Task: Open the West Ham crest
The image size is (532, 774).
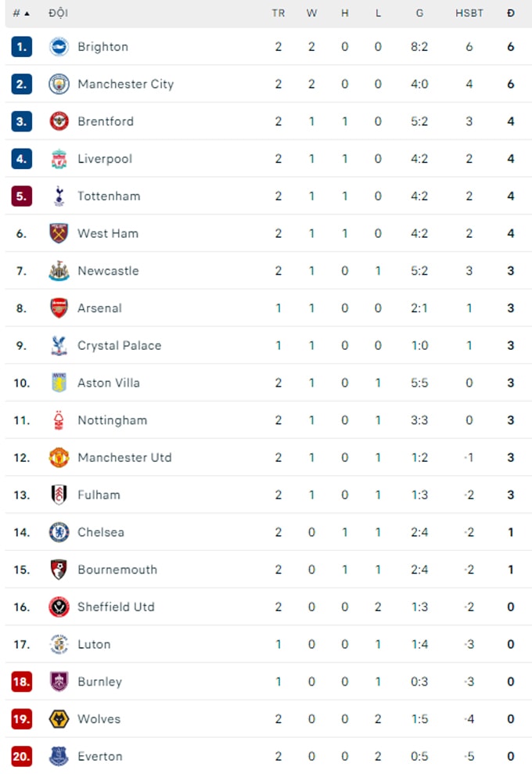Action: pos(59,233)
